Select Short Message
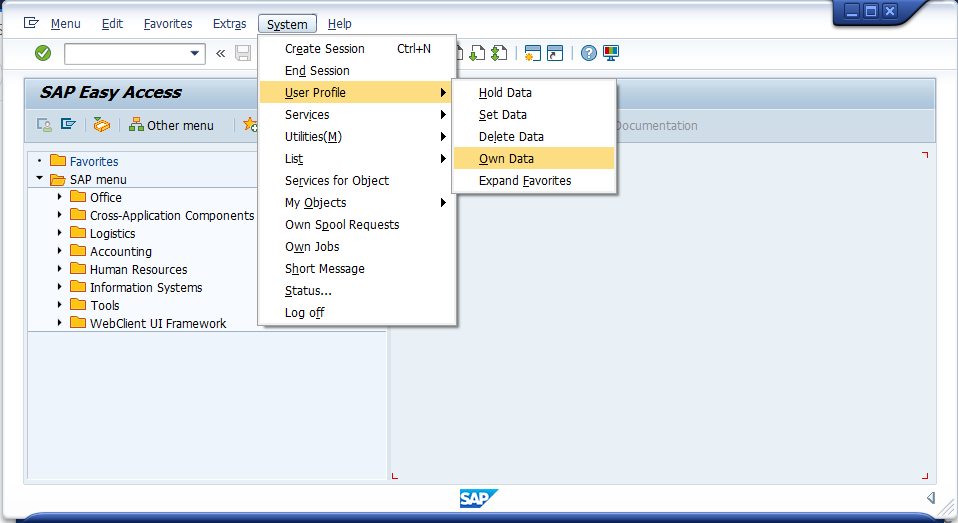This screenshot has height=523, width=958. pos(357,269)
